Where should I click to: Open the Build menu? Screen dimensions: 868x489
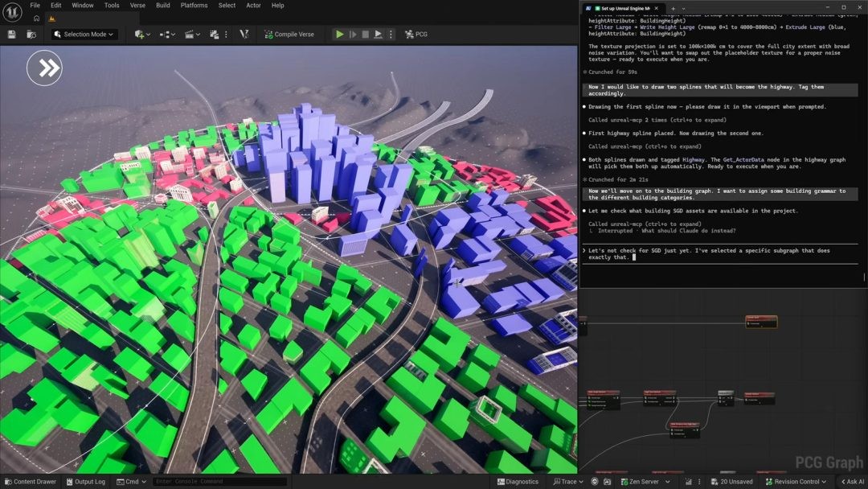(162, 6)
